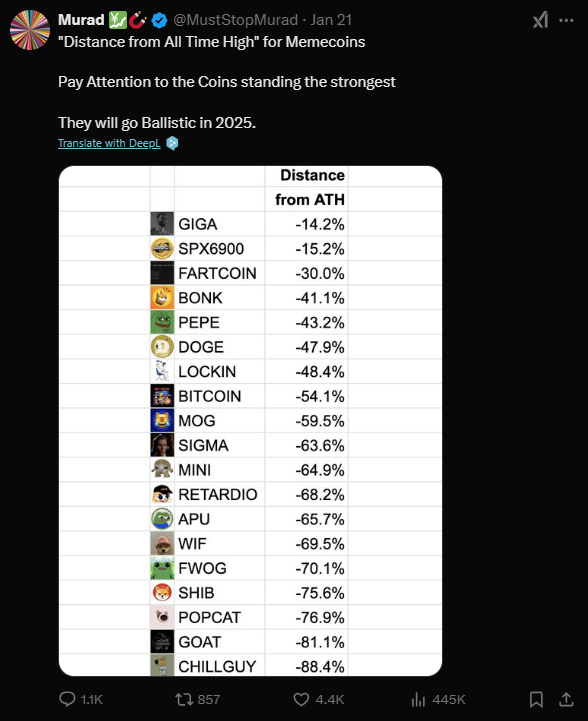Open Murad's rainbow profile avatar
Screen dimensions: 588x721
pyautogui.click(x=30, y=30)
